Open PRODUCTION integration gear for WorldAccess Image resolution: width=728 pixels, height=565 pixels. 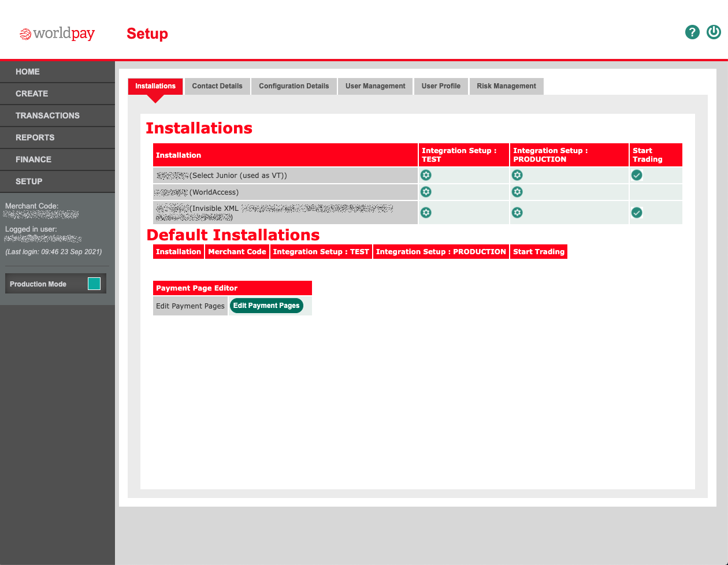(x=517, y=192)
